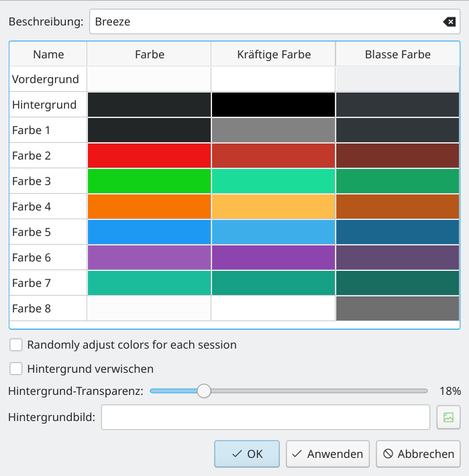Click the Hintergrund-Transparenz slider handle
This screenshot has height=476, width=469.
click(204, 391)
